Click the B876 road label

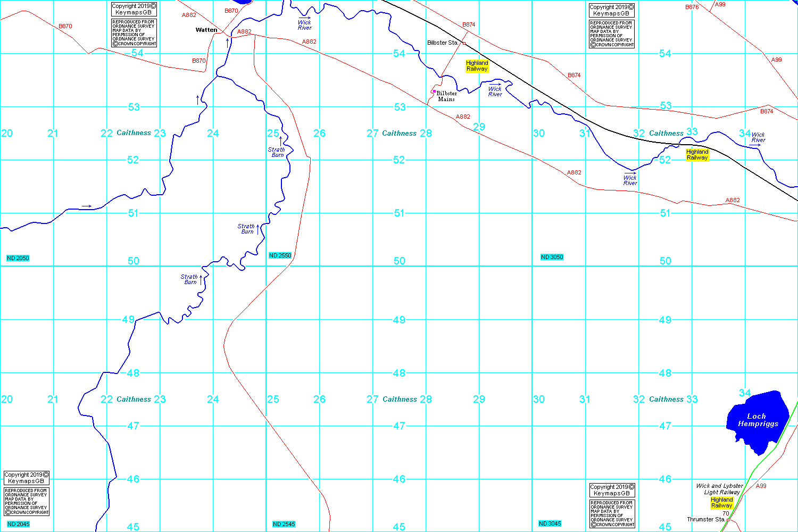point(692,7)
